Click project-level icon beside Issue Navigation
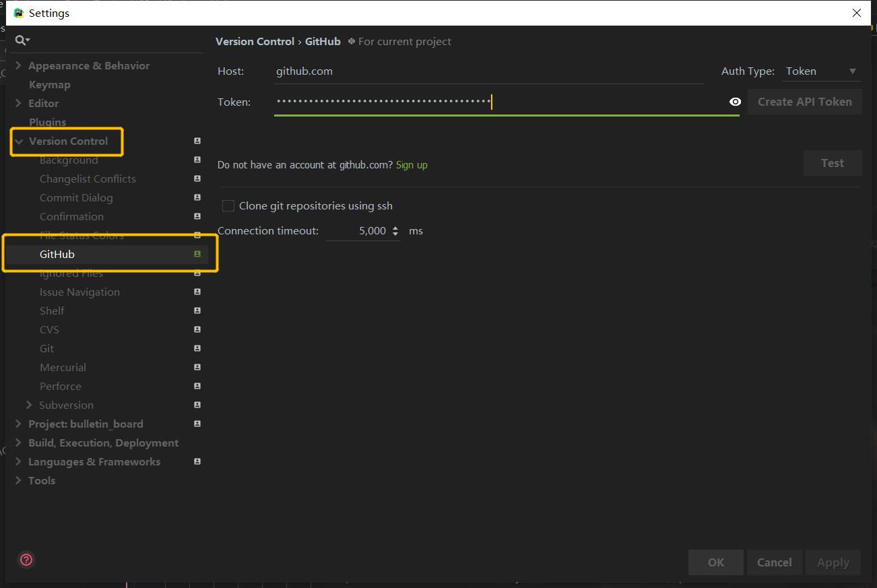Viewport: 877px width, 588px height. tap(197, 292)
